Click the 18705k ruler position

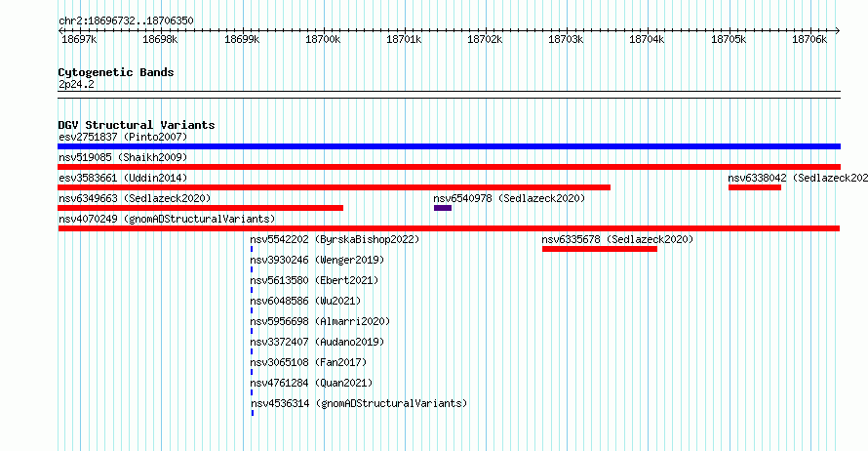pos(729,39)
